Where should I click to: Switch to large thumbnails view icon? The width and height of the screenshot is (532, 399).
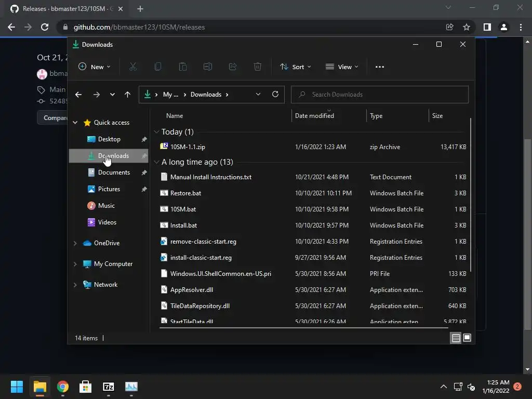point(467,338)
